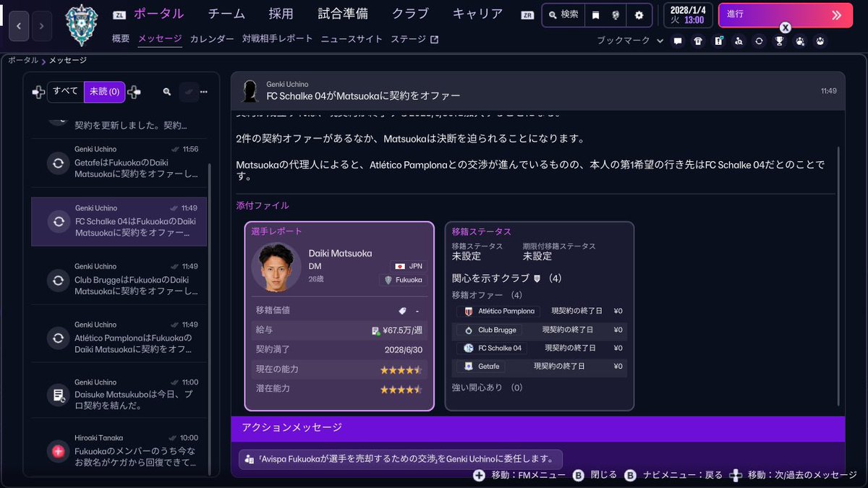Screen dimensions: 868x488
Task: Open the last people group bookmark icon
Action: point(820,40)
